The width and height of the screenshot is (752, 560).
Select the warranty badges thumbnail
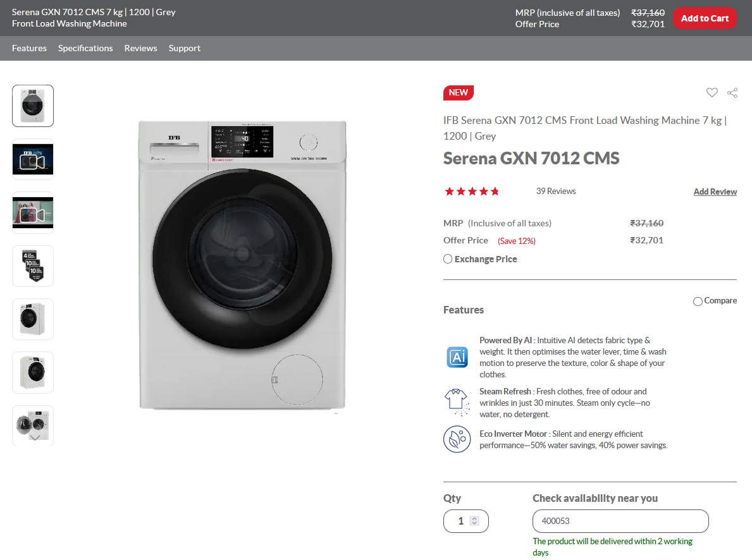[x=33, y=266]
